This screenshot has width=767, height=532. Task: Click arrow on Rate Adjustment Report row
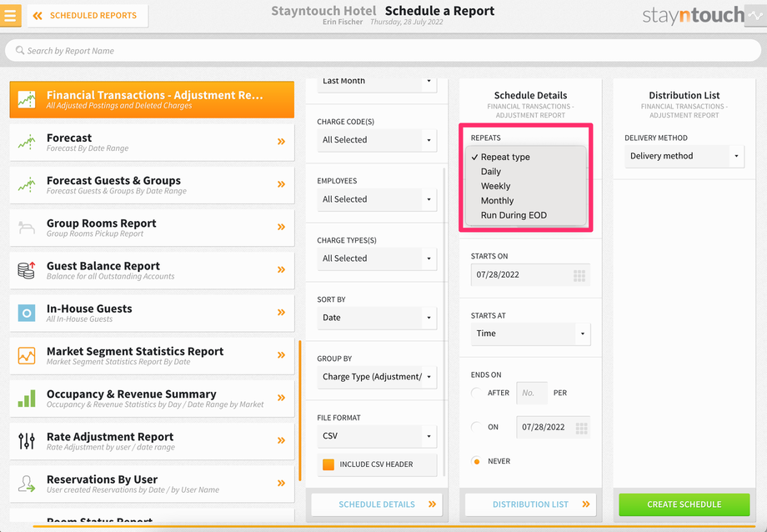[281, 440]
